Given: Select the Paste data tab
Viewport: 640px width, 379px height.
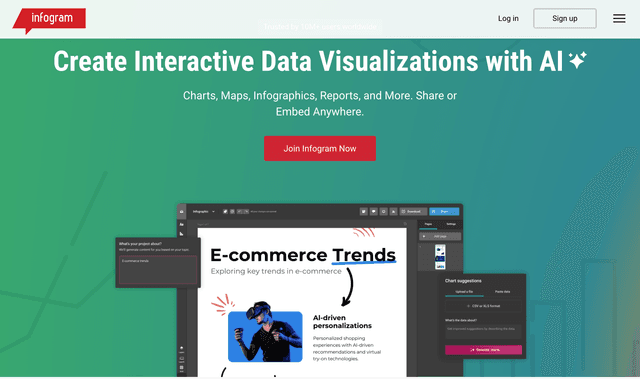Looking at the screenshot, I should (x=502, y=292).
